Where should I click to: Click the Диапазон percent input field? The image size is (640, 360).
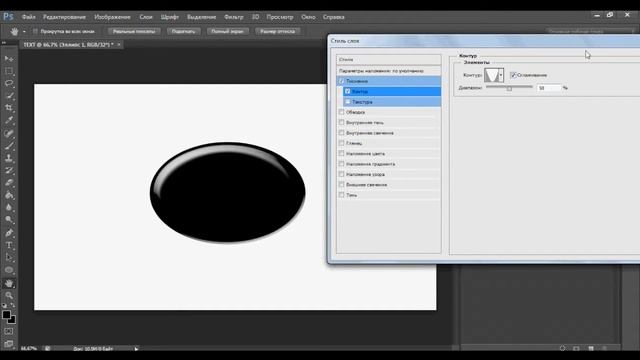tap(549, 88)
